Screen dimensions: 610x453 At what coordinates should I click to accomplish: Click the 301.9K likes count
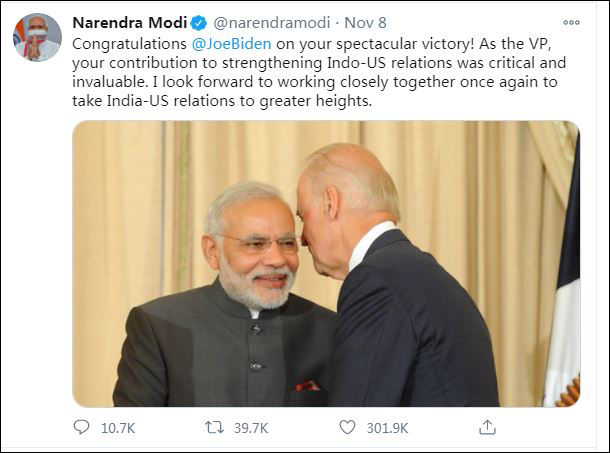(390, 428)
